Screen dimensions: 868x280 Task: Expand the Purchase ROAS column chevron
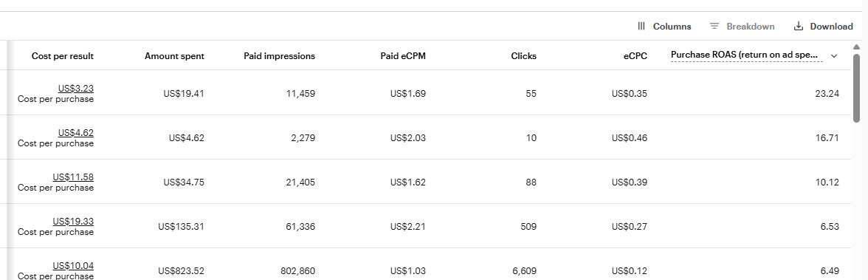point(834,55)
